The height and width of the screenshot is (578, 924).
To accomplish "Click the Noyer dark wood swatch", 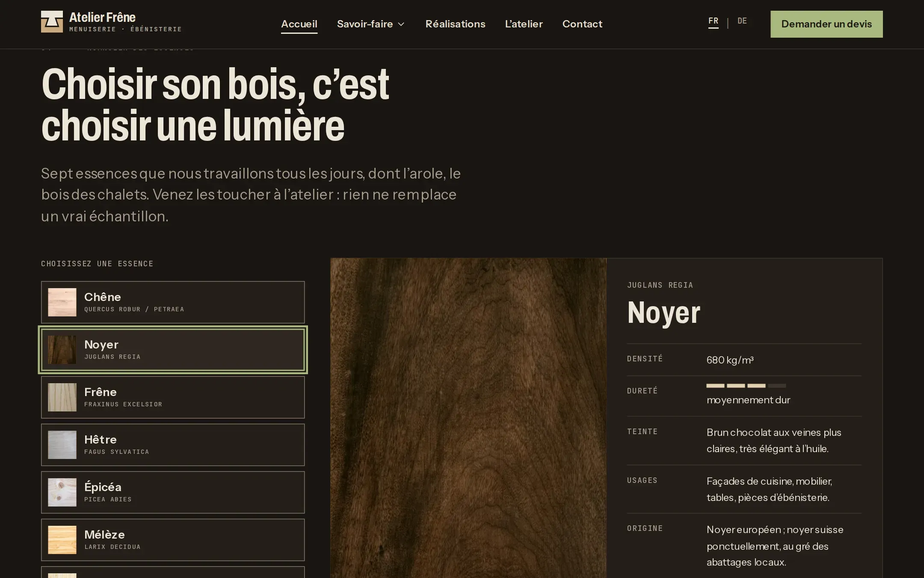I will tap(62, 350).
